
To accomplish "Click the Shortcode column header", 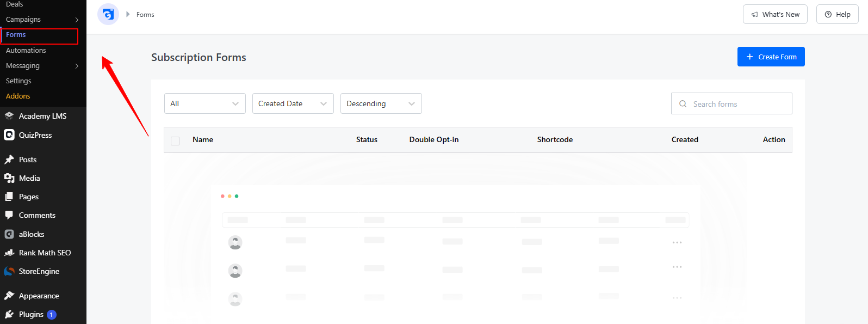I will [555, 139].
